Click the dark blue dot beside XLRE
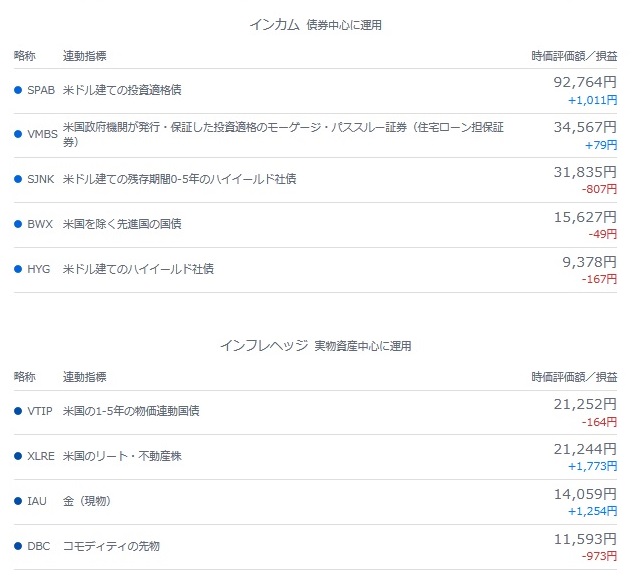The width and height of the screenshot is (634, 584). (x=18, y=456)
